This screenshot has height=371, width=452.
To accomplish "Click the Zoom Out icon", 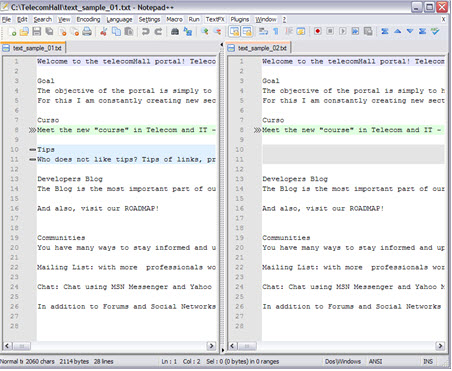I will pyautogui.click(x=217, y=32).
